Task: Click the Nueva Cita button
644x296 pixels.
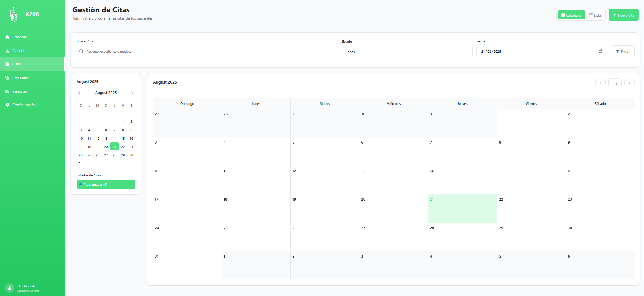Action: pos(623,15)
